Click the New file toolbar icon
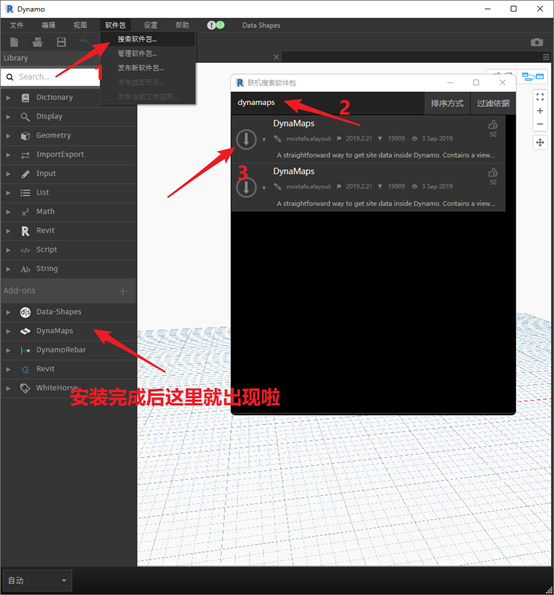Screen dimensions: 554x595 click(14, 42)
